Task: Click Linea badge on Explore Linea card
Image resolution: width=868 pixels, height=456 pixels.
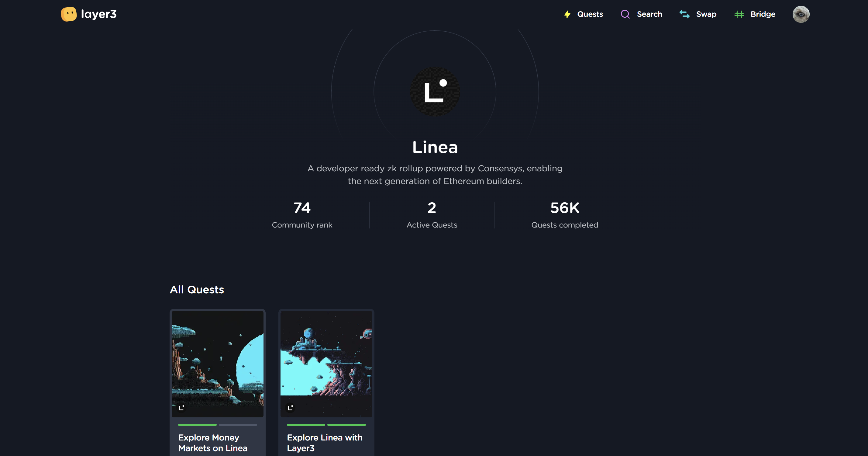Action: [290, 408]
